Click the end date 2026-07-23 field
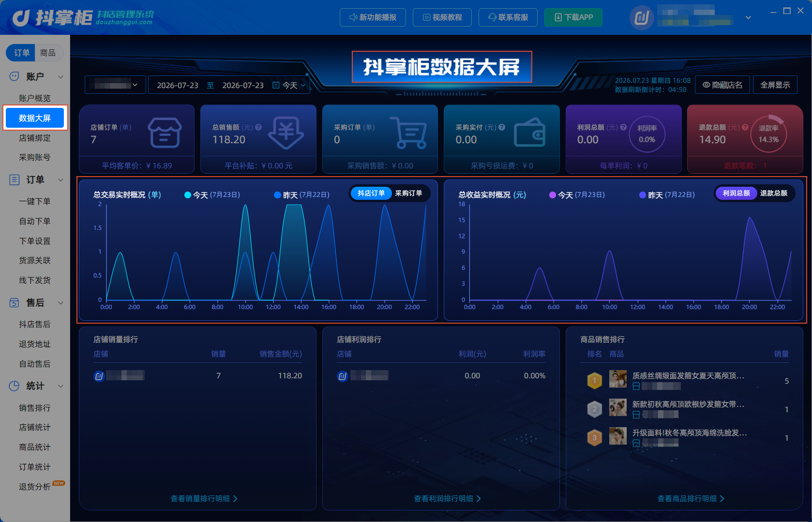This screenshot has width=812, height=522. pos(243,85)
